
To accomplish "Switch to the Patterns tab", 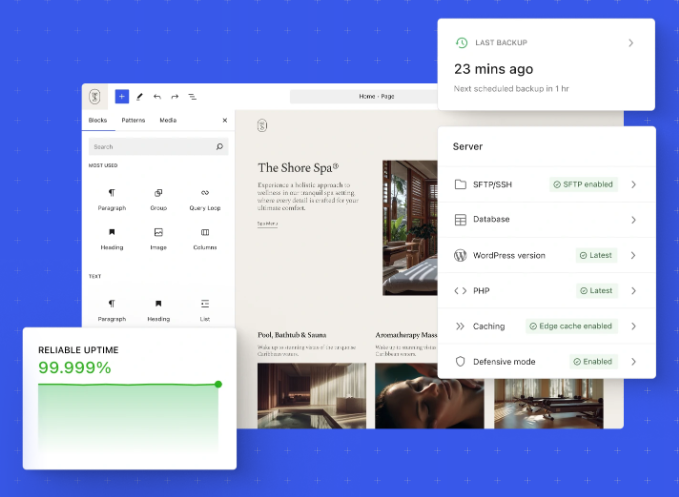I will [132, 120].
